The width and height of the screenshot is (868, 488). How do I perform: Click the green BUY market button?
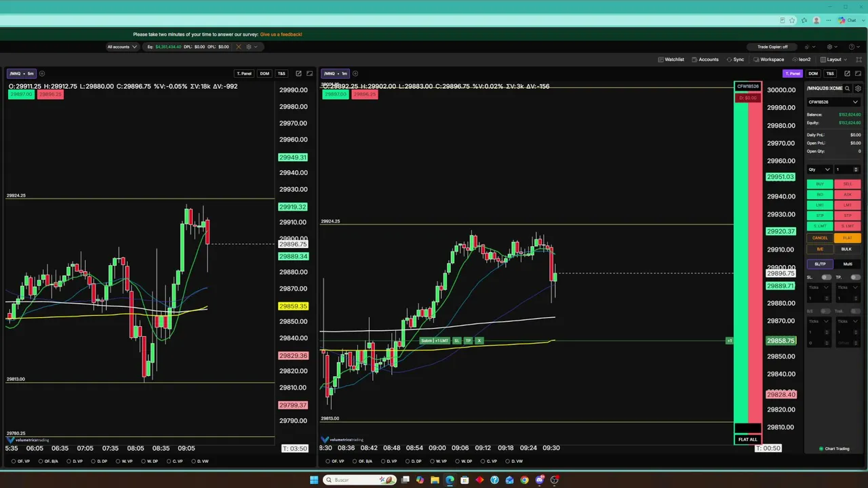820,184
